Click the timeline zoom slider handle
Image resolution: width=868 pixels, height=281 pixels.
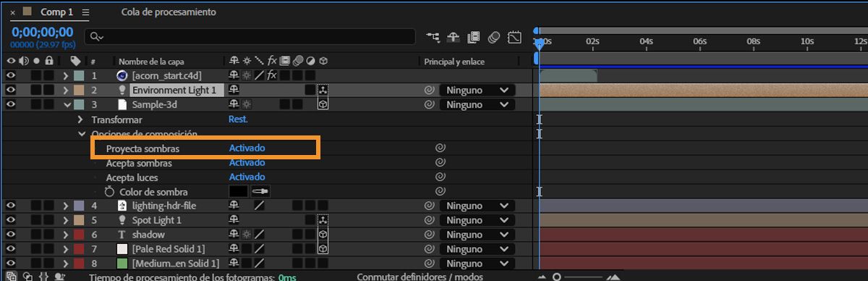(x=556, y=277)
